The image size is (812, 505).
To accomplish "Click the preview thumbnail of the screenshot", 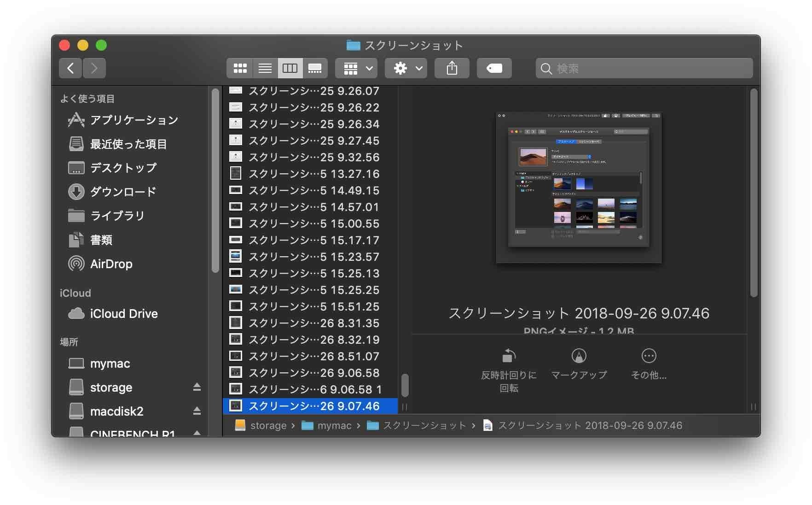I will 579,188.
